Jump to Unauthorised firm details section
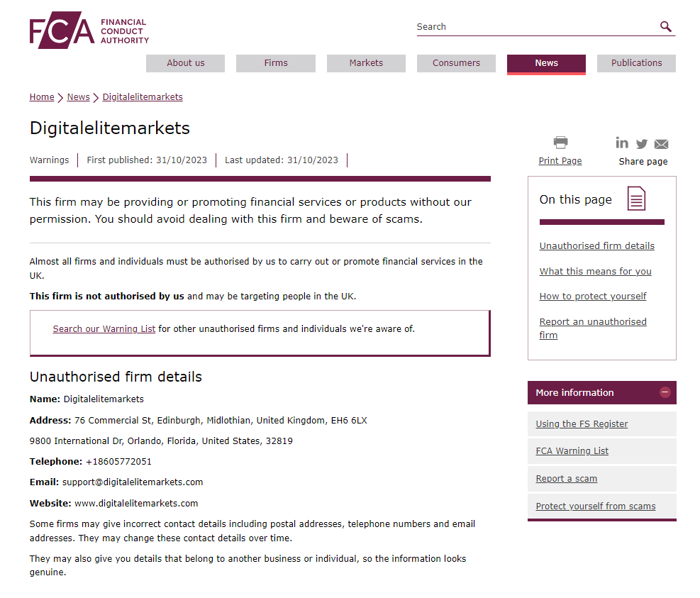700x598 pixels. (x=596, y=246)
